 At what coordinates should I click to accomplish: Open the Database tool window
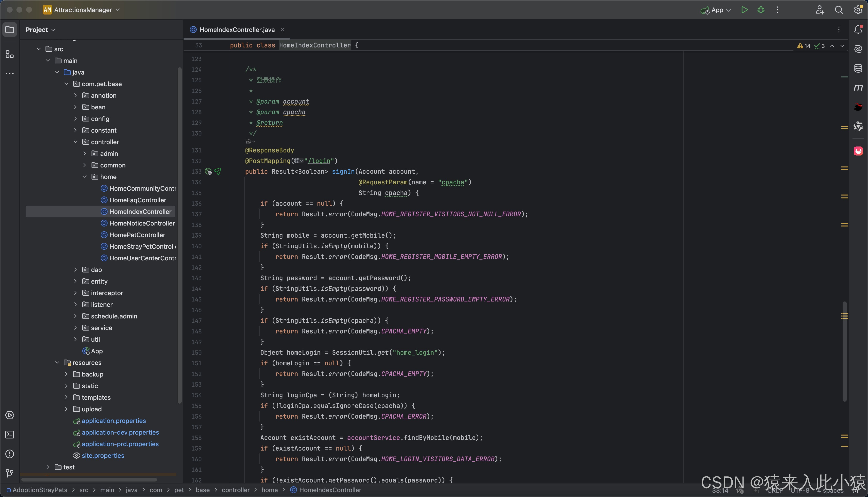point(858,68)
